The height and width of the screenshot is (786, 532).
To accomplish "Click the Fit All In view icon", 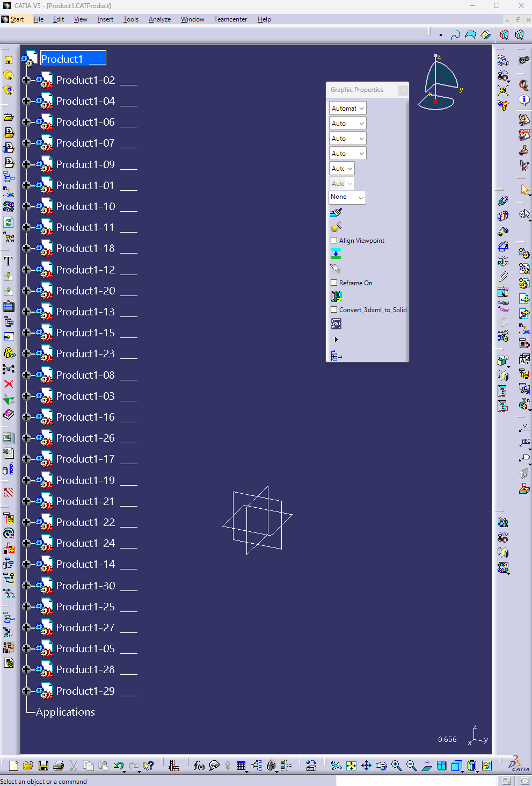I will pos(351,766).
